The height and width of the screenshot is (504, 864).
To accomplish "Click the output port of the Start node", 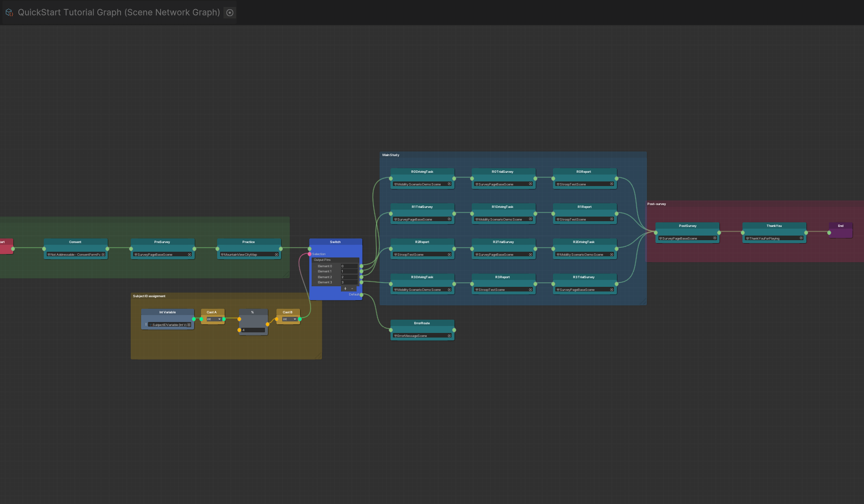I will click(13, 249).
